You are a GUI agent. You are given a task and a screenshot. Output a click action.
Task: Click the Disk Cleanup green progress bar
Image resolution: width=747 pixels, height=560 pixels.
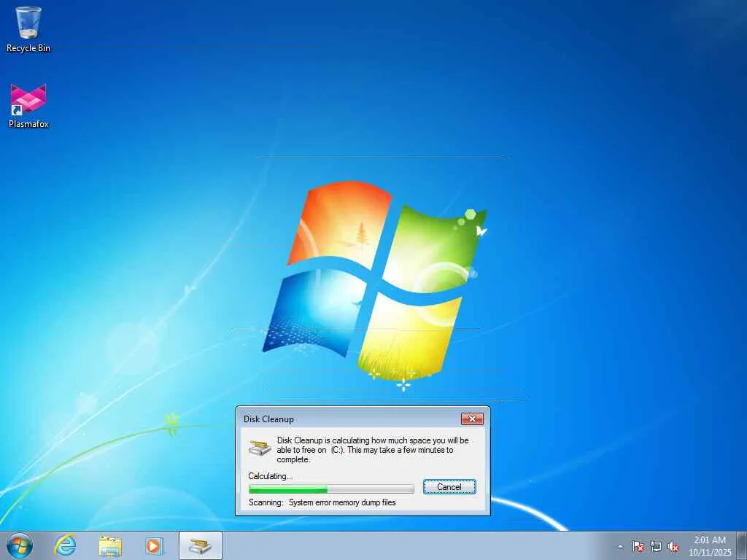331,489
